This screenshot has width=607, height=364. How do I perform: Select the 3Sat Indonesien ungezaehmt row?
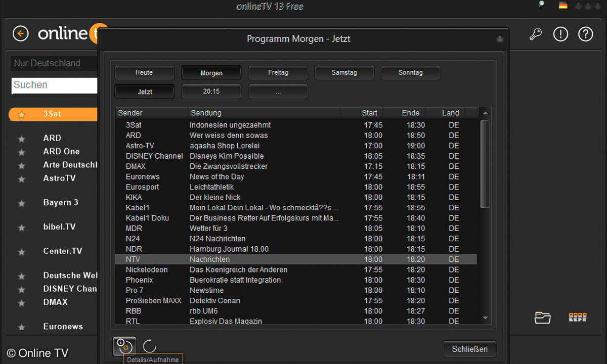tap(296, 125)
